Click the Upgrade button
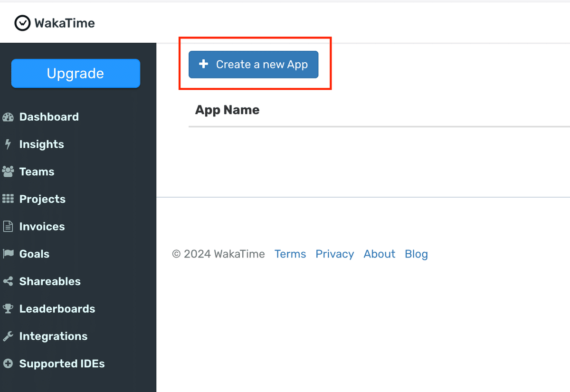 [75, 73]
